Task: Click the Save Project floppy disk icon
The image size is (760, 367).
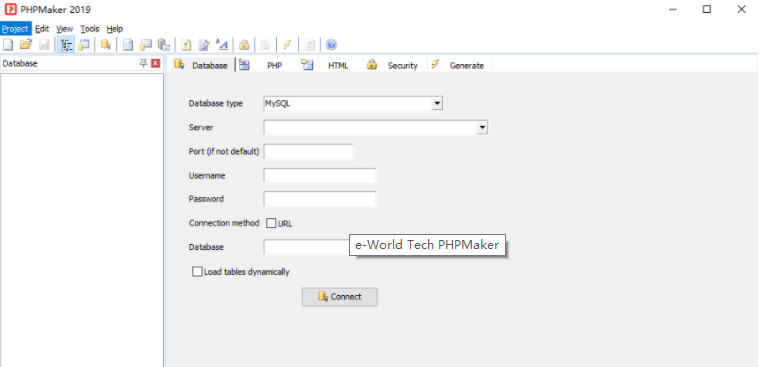Action: (x=44, y=45)
